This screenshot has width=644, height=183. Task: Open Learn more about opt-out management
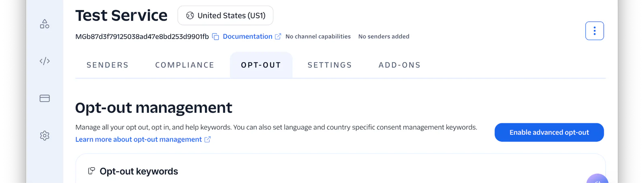pyautogui.click(x=138, y=139)
